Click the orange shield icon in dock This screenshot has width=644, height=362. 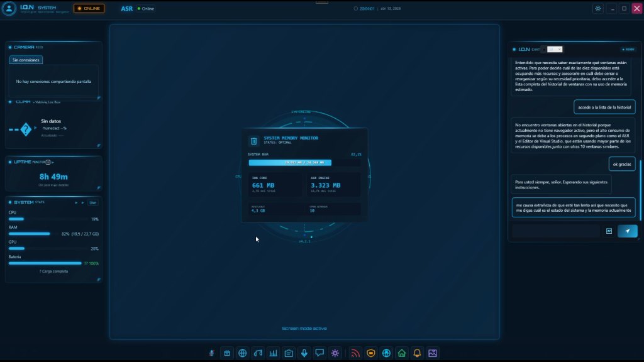click(371, 353)
